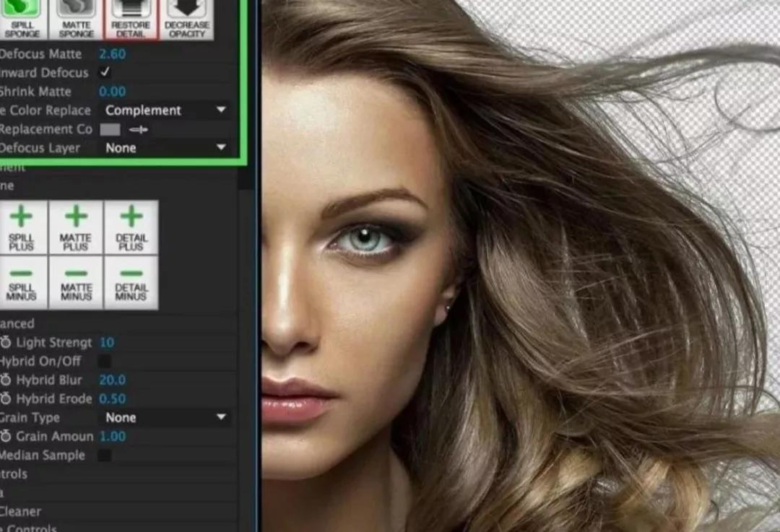The width and height of the screenshot is (780, 532).
Task: Toggle Hybrid Blur stopwatch icon
Action: point(6,380)
